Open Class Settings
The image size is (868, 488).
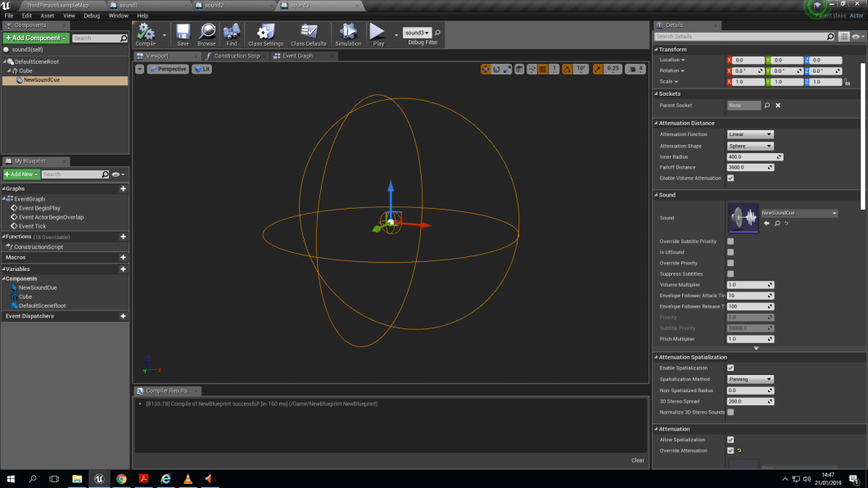coord(265,34)
